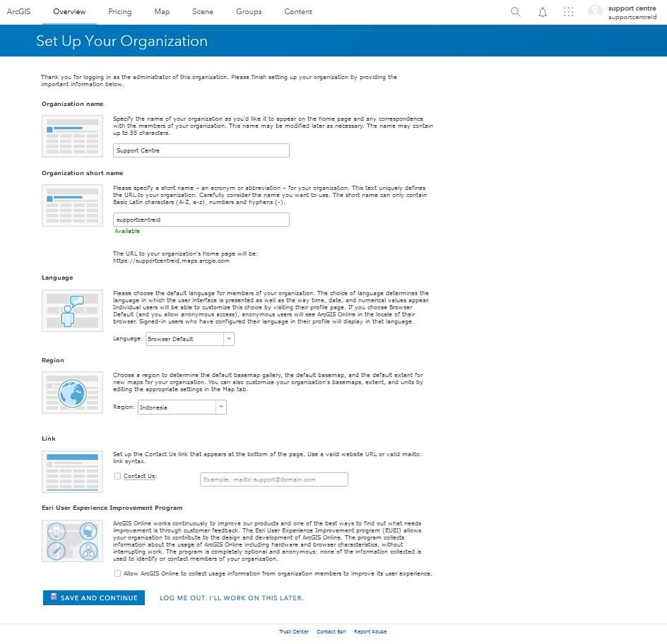Open the Trust Center footer link

point(294,632)
